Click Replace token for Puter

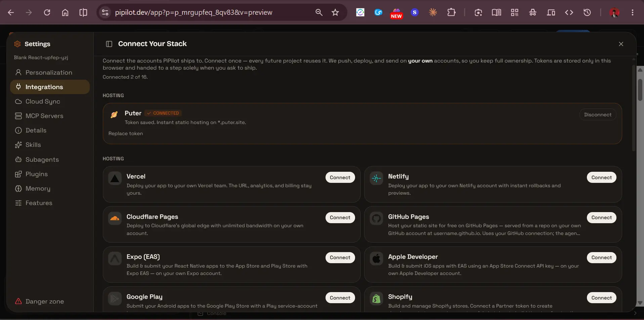[x=126, y=133]
